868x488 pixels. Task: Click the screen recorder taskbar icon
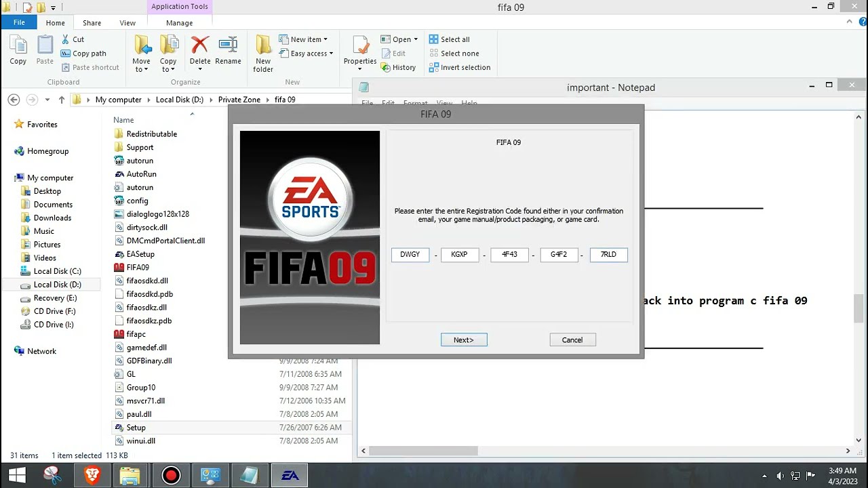tap(171, 475)
